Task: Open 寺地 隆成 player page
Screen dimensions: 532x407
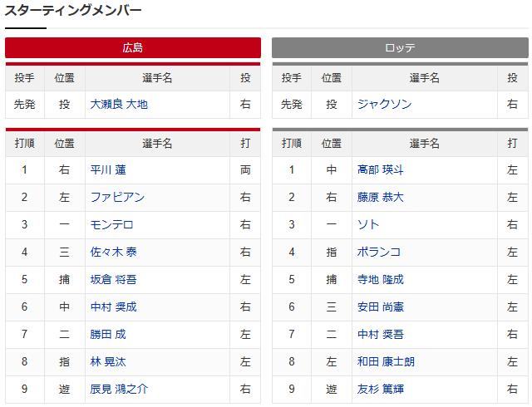Action: [x=381, y=279]
